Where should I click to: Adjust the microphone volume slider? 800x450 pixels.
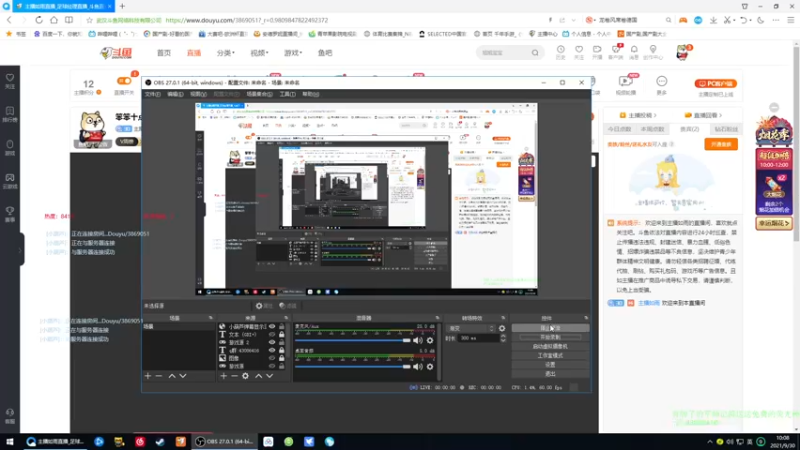(353, 340)
